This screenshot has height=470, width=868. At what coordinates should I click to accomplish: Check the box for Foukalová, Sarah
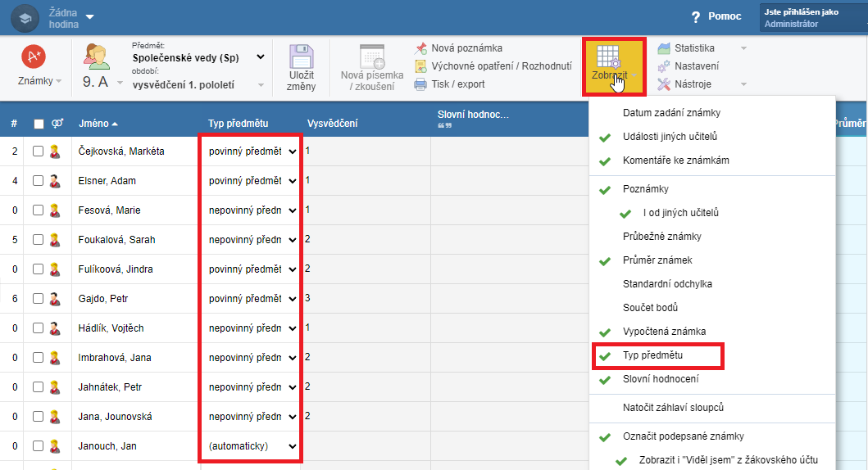(38, 239)
